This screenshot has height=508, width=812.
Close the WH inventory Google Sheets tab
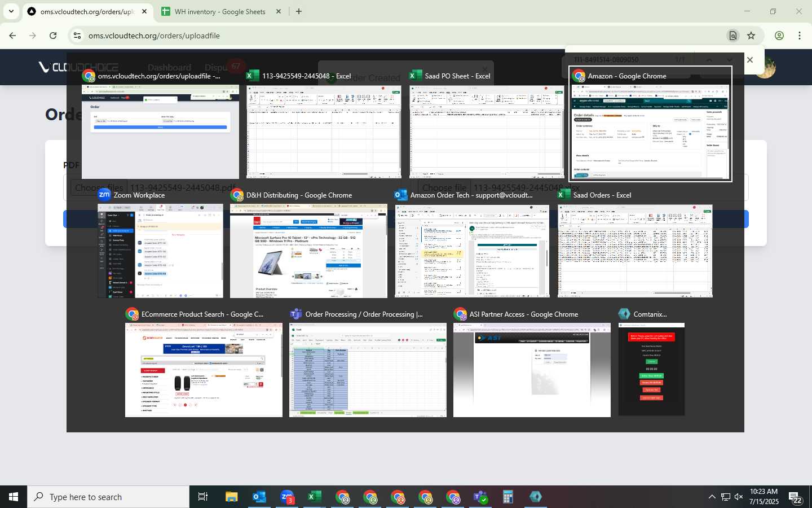pyautogui.click(x=279, y=11)
